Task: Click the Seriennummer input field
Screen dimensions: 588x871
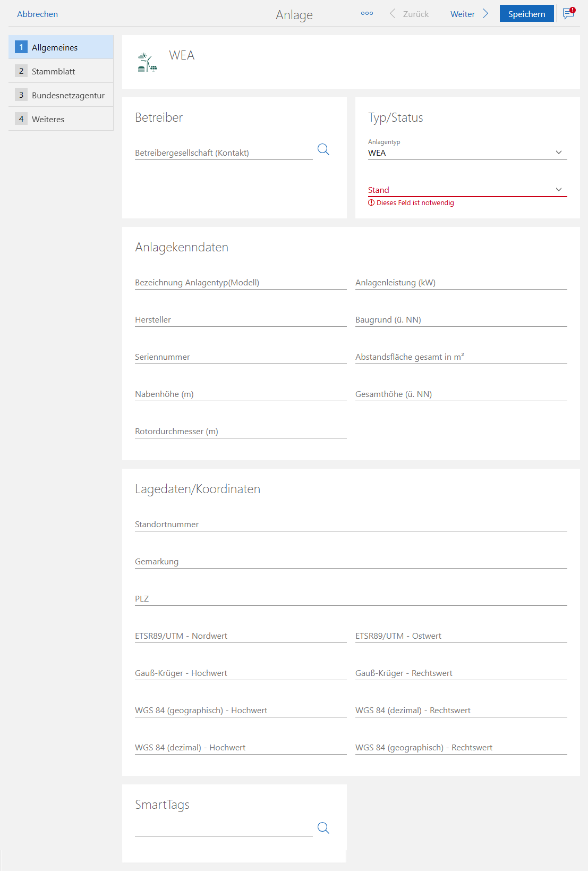Action: (x=241, y=357)
